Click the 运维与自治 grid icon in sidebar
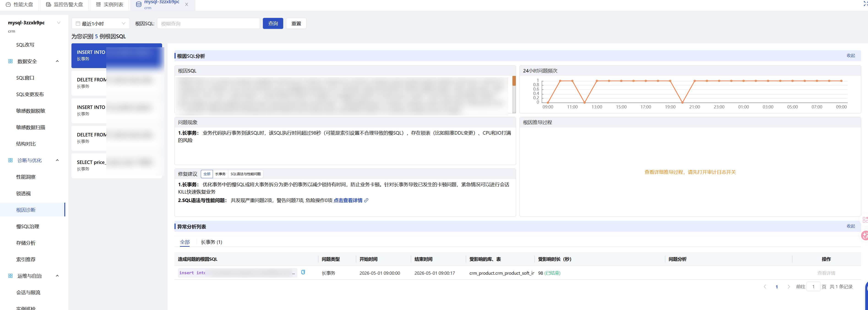Image resolution: width=868 pixels, height=310 pixels. pos(11,276)
